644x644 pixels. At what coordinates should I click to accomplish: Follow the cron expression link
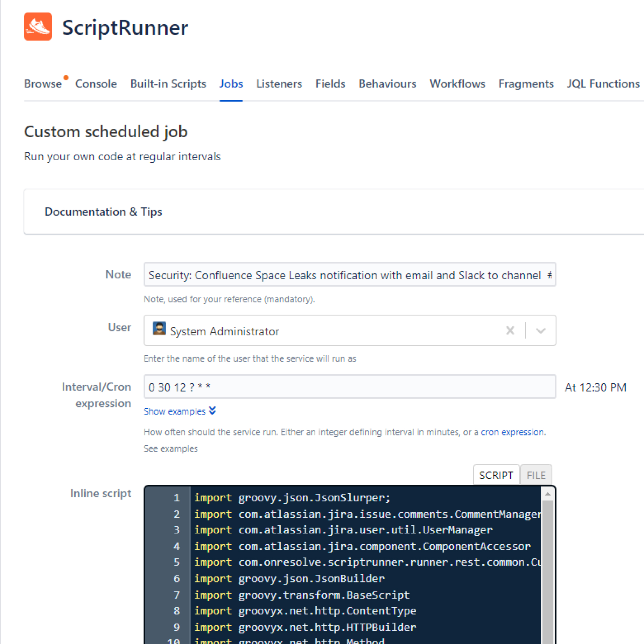[512, 432]
